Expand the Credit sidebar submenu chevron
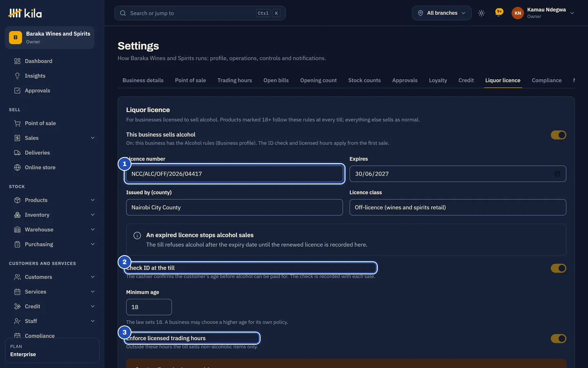Image resolution: width=588 pixels, height=368 pixels. pos(93,306)
